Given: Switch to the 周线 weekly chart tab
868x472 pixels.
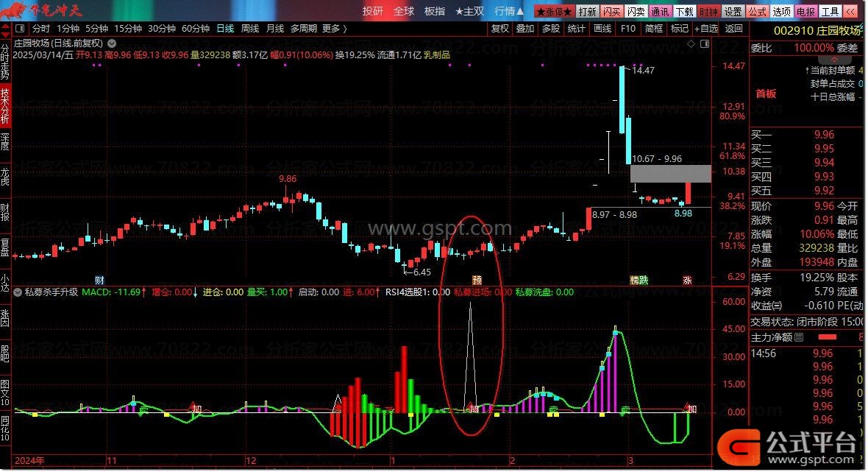Looking at the screenshot, I should pos(250,28).
